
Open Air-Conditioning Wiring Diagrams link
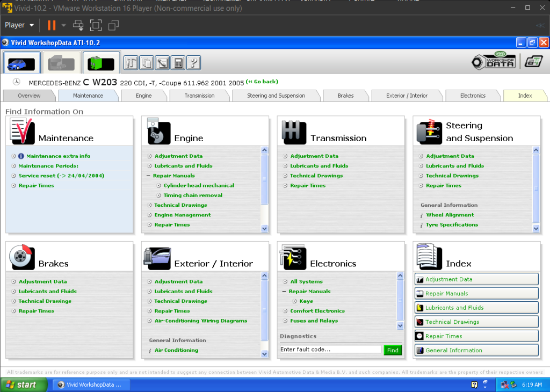click(x=201, y=321)
